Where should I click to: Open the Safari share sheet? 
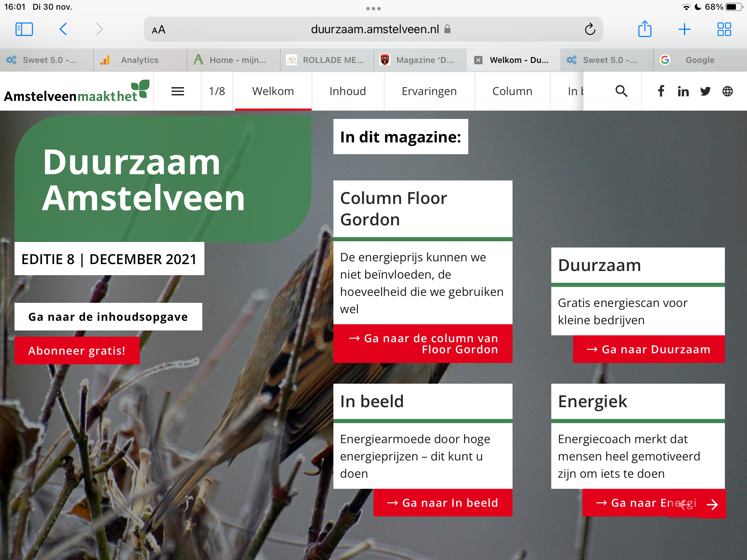tap(645, 29)
